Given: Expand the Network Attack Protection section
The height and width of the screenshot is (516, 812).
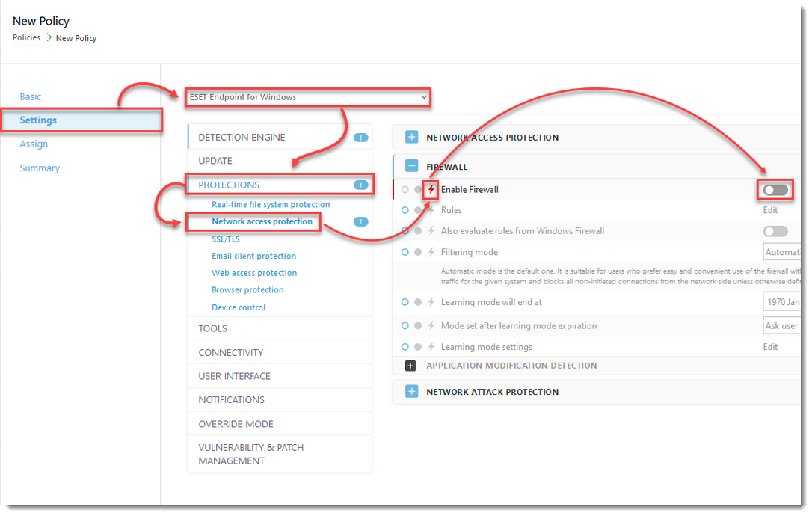Looking at the screenshot, I should pos(411,392).
